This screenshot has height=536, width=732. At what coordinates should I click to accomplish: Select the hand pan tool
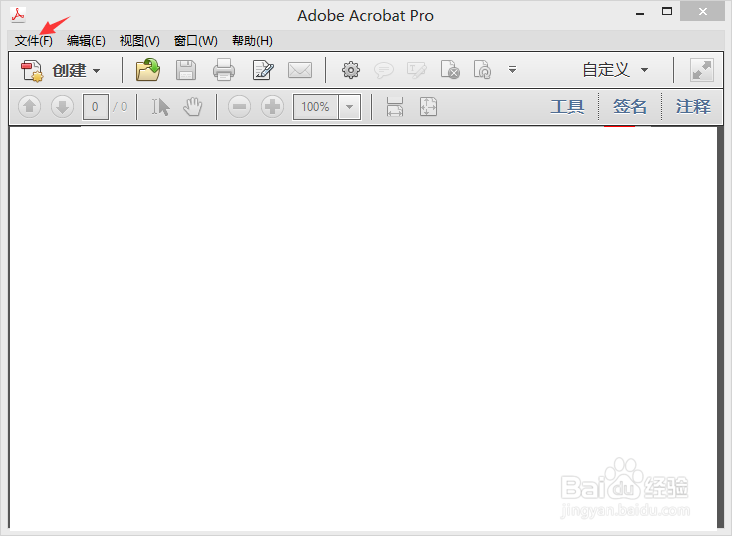coord(192,107)
